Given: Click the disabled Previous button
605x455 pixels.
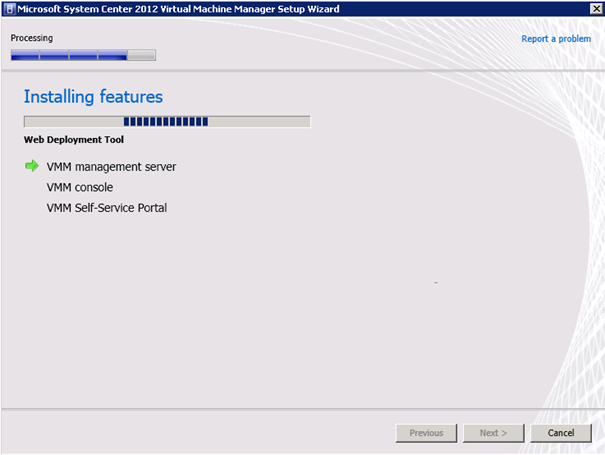Looking at the screenshot, I should (426, 433).
